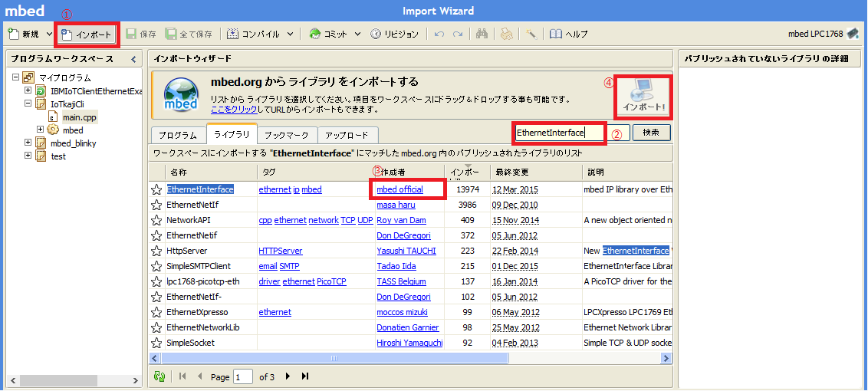Image resolution: width=868 pixels, height=391 pixels.
Task: Go to next page icon
Action: point(288,376)
